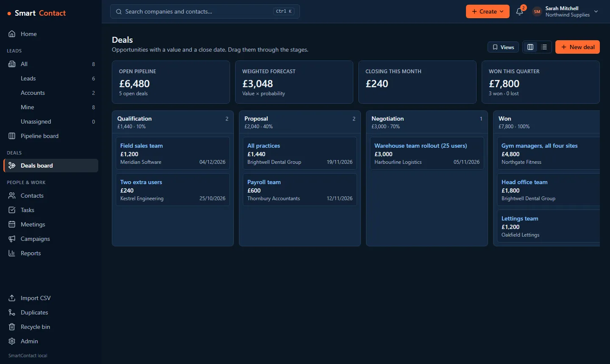The height and width of the screenshot is (364, 610).
Task: Open the Deals board item
Action: pos(51,165)
